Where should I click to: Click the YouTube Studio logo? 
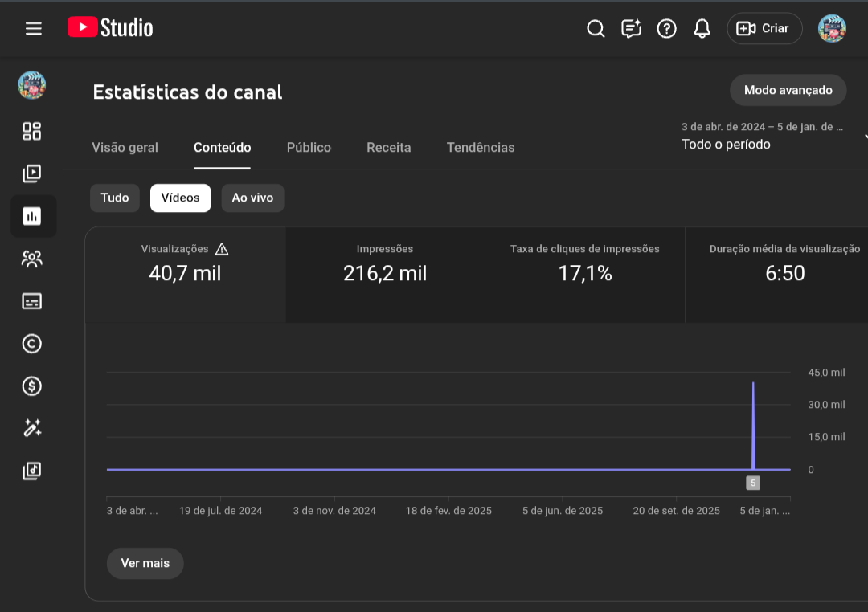click(x=110, y=28)
